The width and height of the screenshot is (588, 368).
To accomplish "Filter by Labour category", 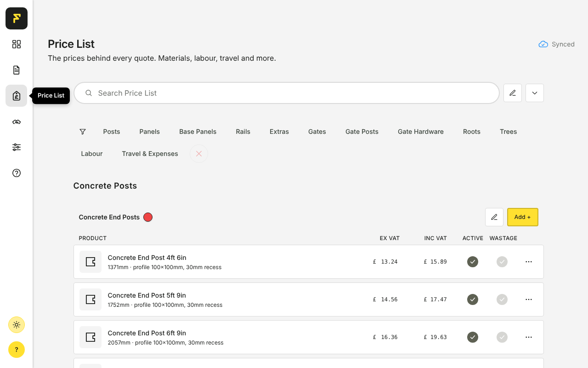I will tap(92, 154).
